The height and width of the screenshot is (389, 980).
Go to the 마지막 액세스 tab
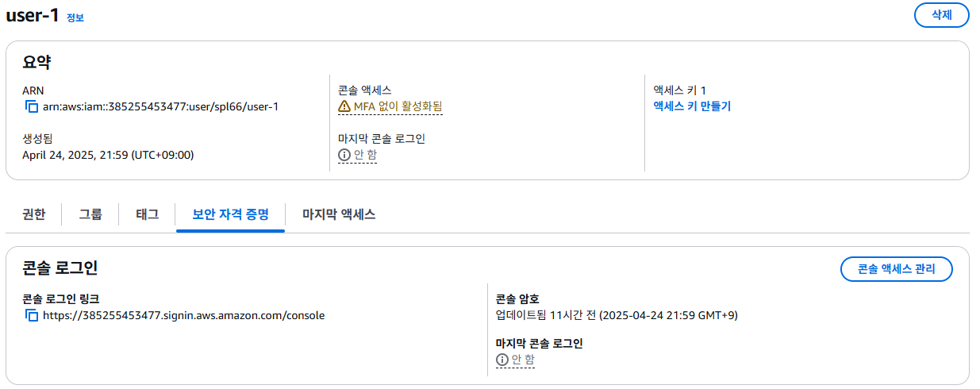pos(339,214)
